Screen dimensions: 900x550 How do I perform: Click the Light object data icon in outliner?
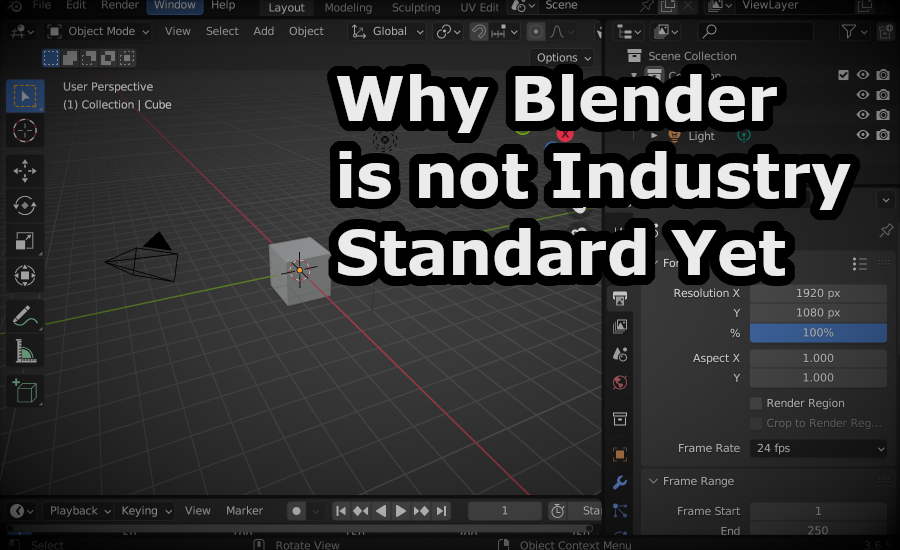pyautogui.click(x=744, y=136)
